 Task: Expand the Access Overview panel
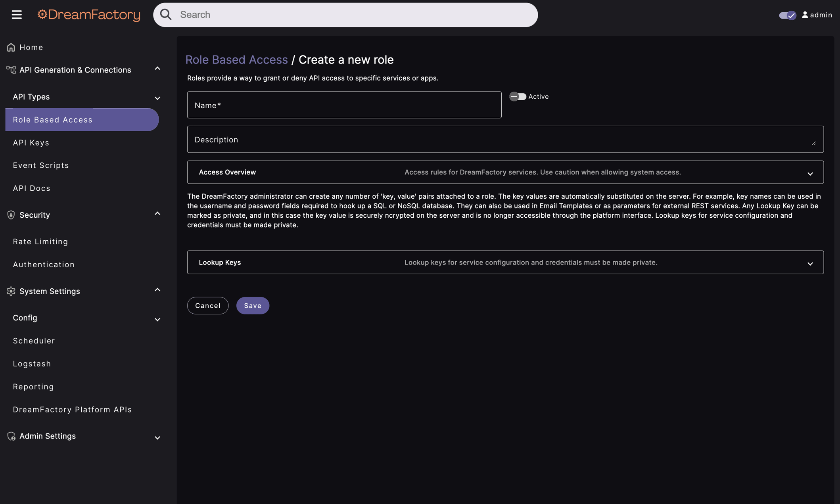[810, 173]
